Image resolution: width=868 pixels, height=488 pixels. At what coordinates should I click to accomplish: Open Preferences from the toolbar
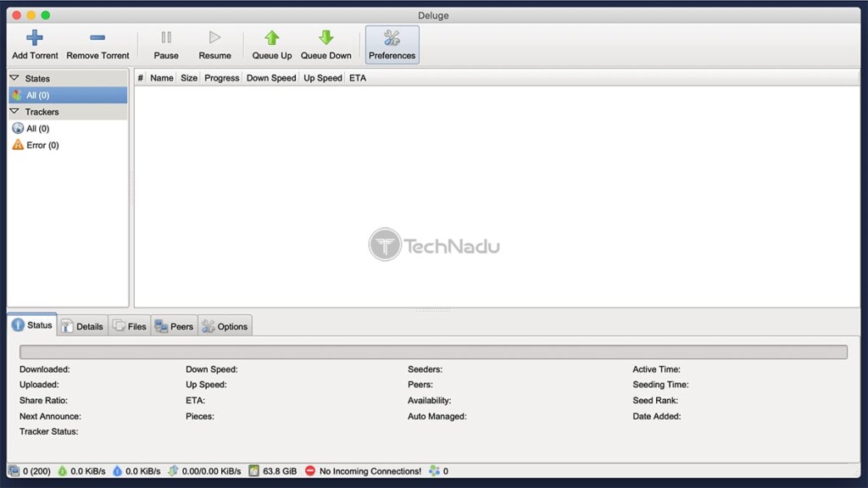pos(392,45)
